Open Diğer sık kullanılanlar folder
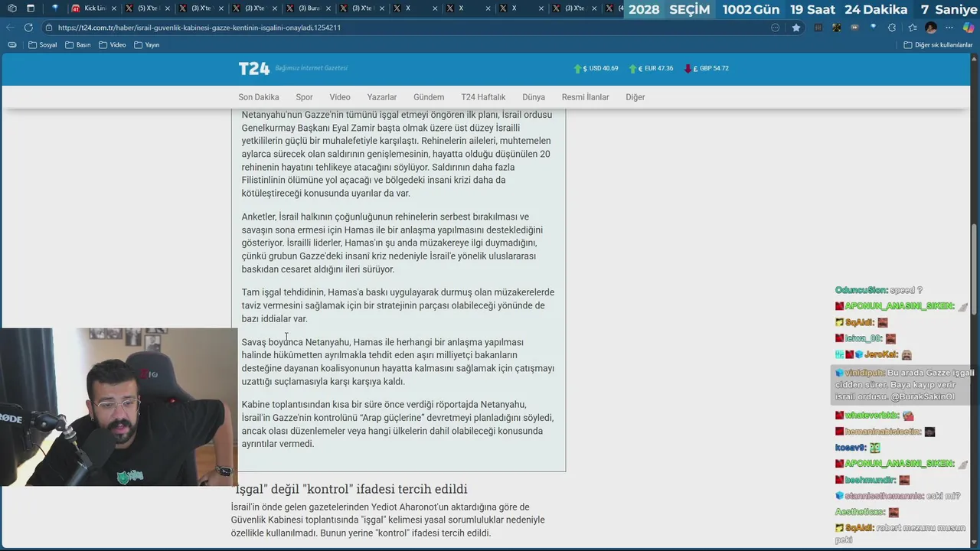The width and height of the screenshot is (980, 551). click(938, 44)
